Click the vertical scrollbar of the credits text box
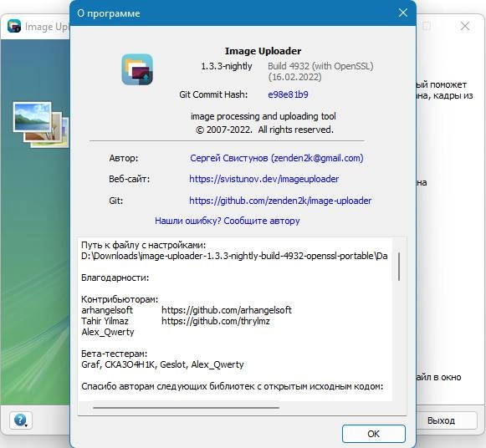The height and width of the screenshot is (448, 486). (x=399, y=267)
